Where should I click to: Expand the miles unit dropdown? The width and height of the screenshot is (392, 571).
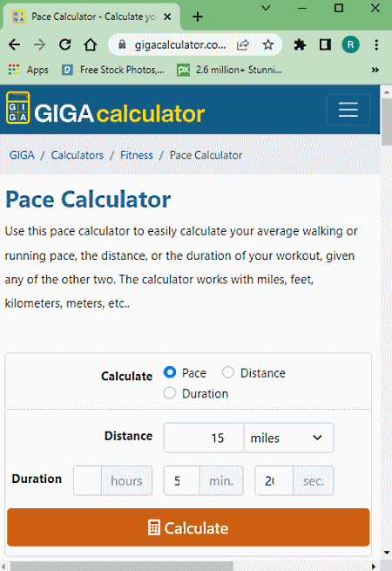(x=288, y=438)
